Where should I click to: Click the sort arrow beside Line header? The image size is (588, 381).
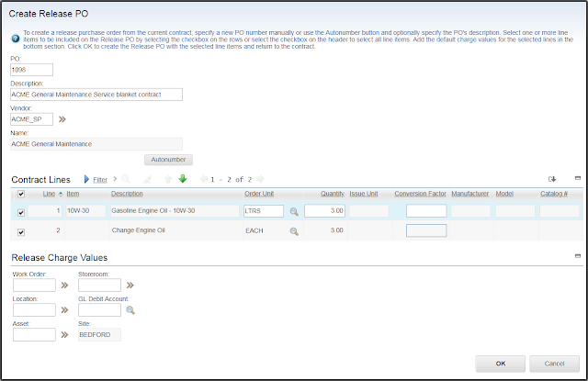click(x=61, y=194)
